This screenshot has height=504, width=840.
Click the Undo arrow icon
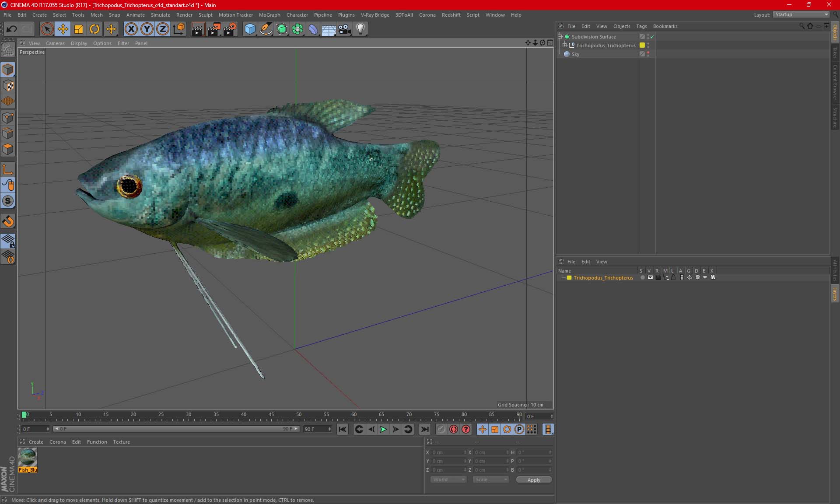click(x=11, y=29)
